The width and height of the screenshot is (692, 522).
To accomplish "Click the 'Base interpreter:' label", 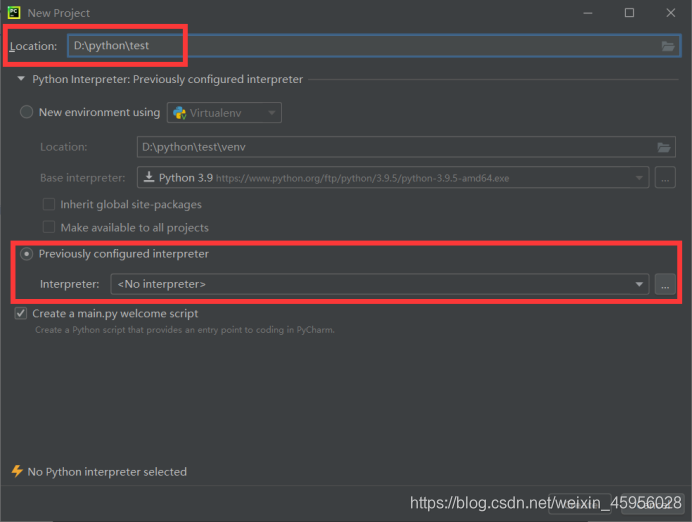I will coord(83,178).
